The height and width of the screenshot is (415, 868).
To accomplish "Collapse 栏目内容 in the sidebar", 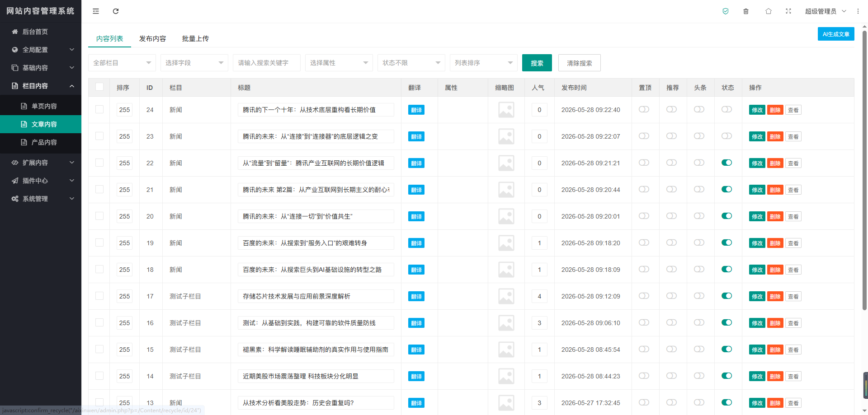I will [41, 86].
